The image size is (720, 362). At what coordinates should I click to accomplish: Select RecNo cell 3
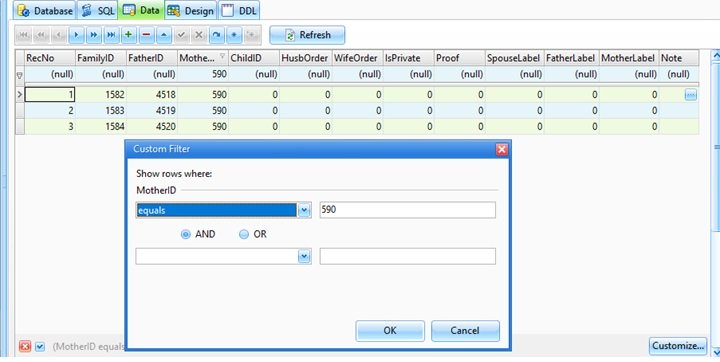click(x=50, y=126)
